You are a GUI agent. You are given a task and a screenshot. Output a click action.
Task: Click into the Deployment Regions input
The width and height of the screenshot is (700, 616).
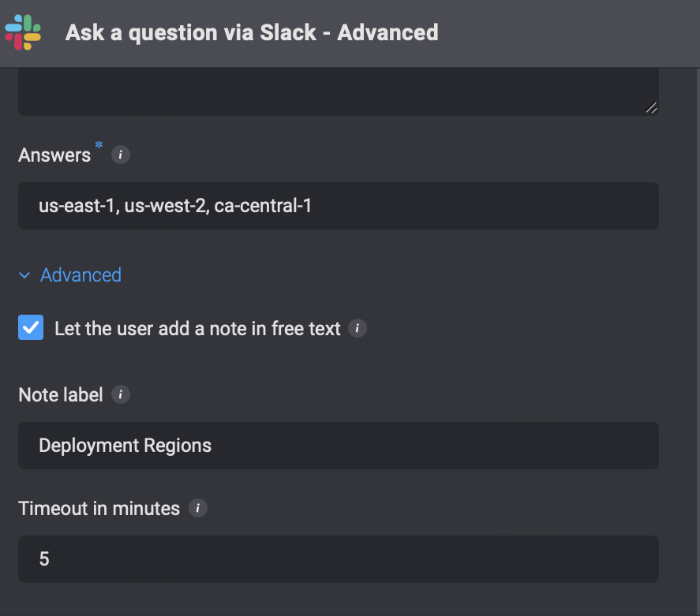tap(339, 446)
